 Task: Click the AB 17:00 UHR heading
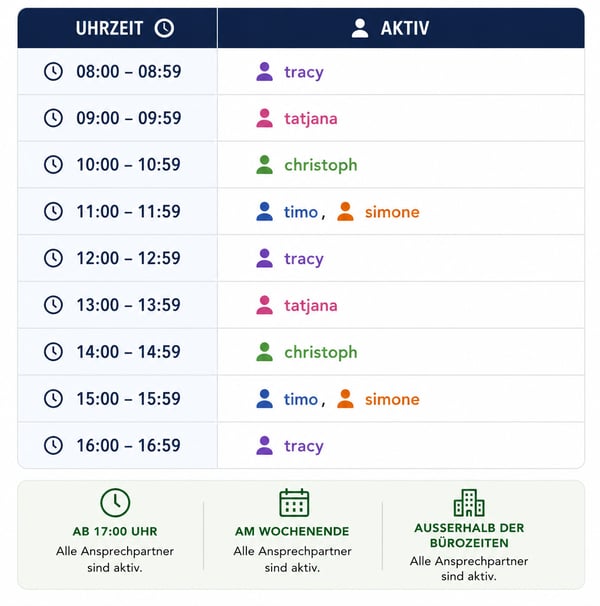coord(115,531)
